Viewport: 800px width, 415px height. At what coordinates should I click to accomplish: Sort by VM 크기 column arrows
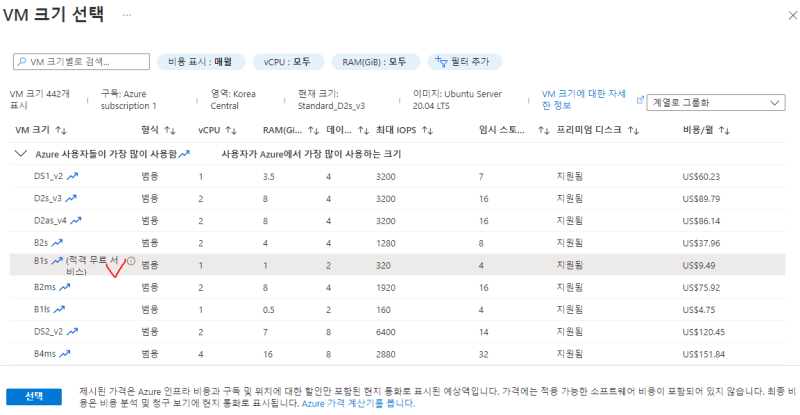pyautogui.click(x=61, y=131)
